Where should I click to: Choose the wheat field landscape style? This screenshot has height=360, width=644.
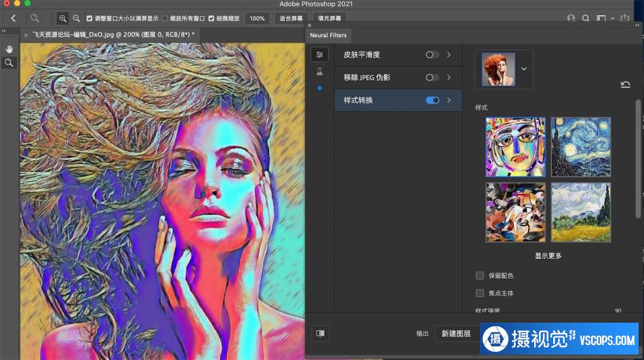[x=581, y=212]
